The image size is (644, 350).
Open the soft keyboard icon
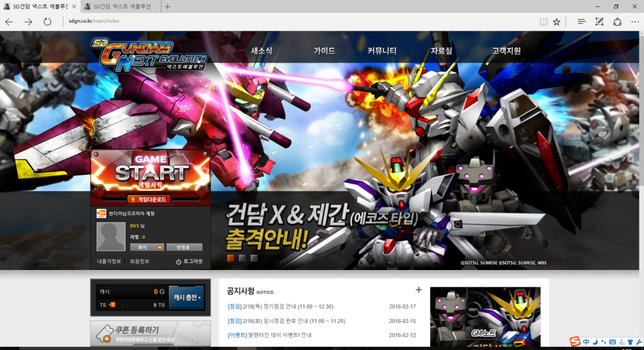pos(612,342)
